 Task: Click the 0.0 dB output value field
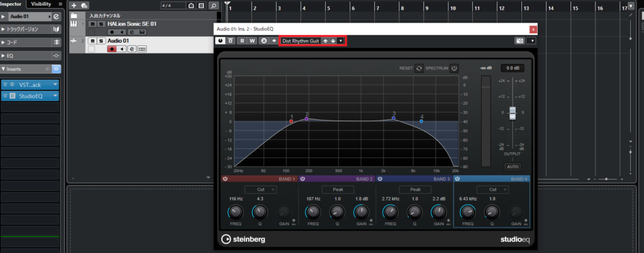pyautogui.click(x=512, y=68)
